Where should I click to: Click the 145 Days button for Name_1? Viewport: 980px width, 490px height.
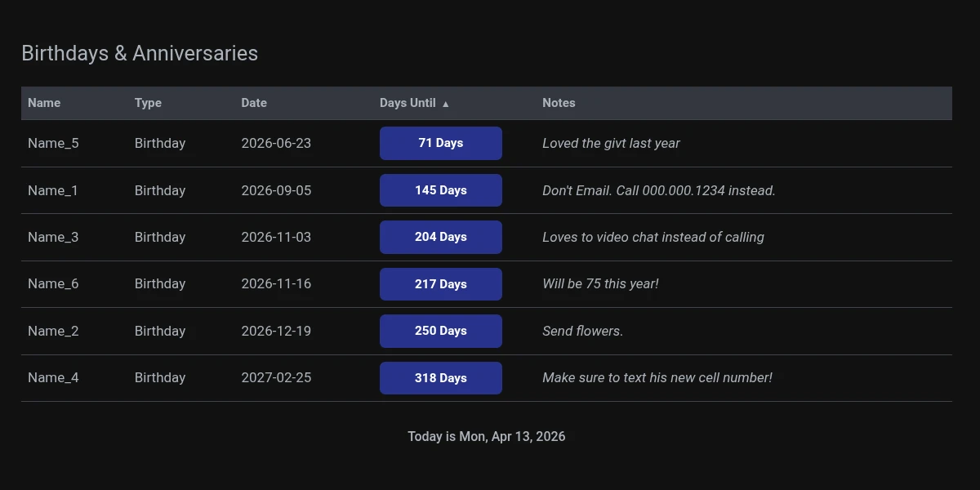tap(441, 189)
